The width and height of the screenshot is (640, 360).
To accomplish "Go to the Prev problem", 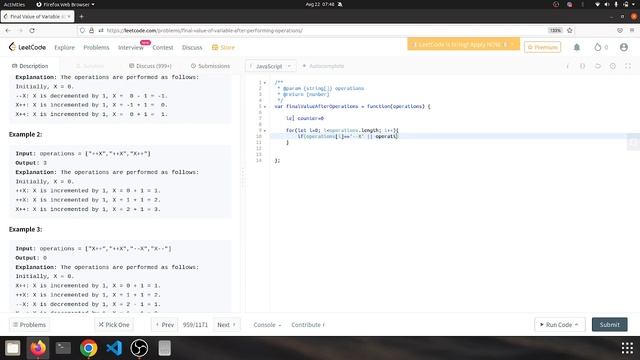I will (165, 324).
